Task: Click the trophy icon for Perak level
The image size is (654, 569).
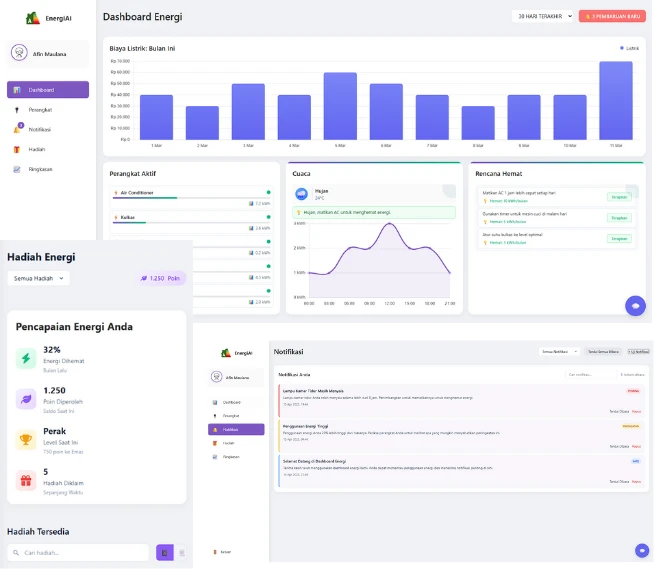Action: [26, 439]
